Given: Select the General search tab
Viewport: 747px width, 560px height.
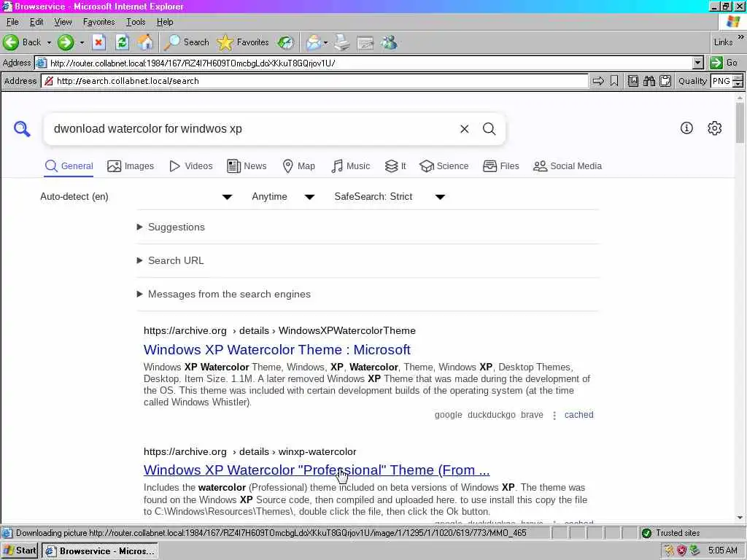Looking at the screenshot, I should (69, 166).
